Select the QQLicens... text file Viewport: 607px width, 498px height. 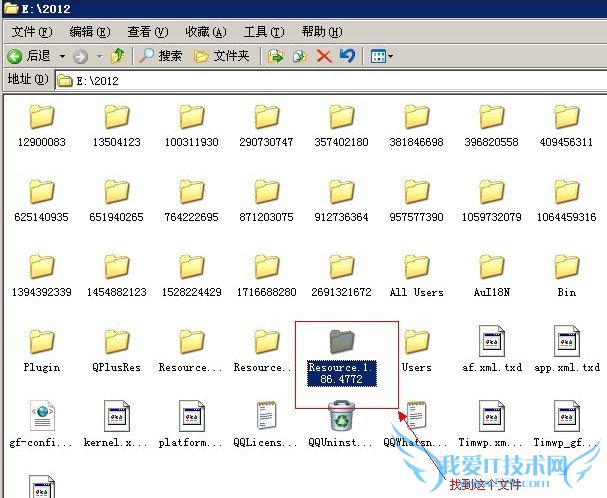(x=266, y=424)
